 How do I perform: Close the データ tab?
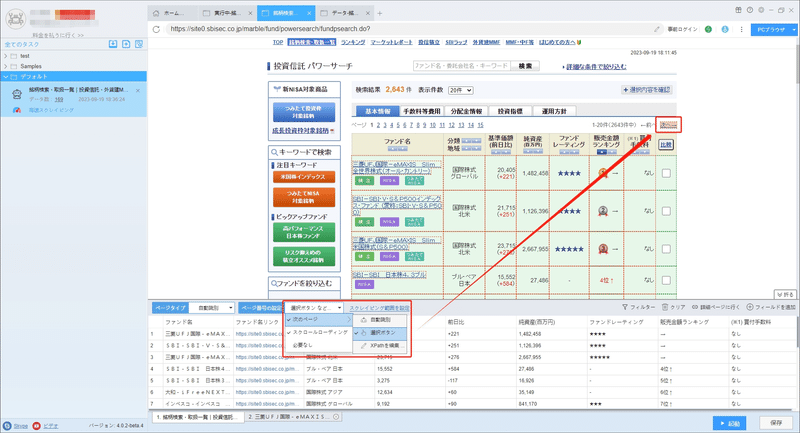pyautogui.click(x=368, y=13)
